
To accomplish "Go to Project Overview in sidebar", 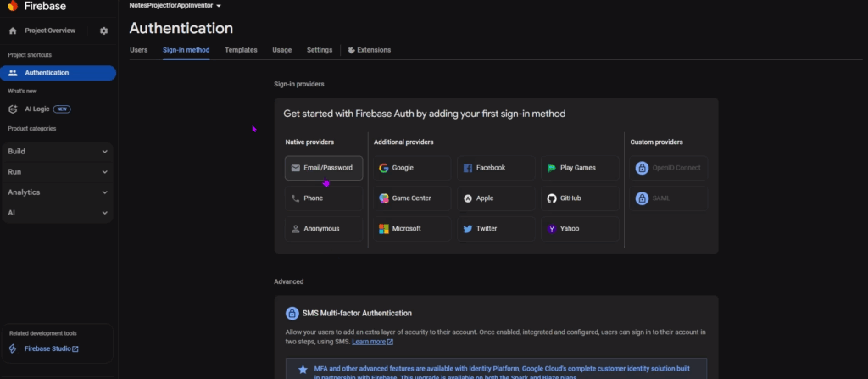I will [x=49, y=31].
